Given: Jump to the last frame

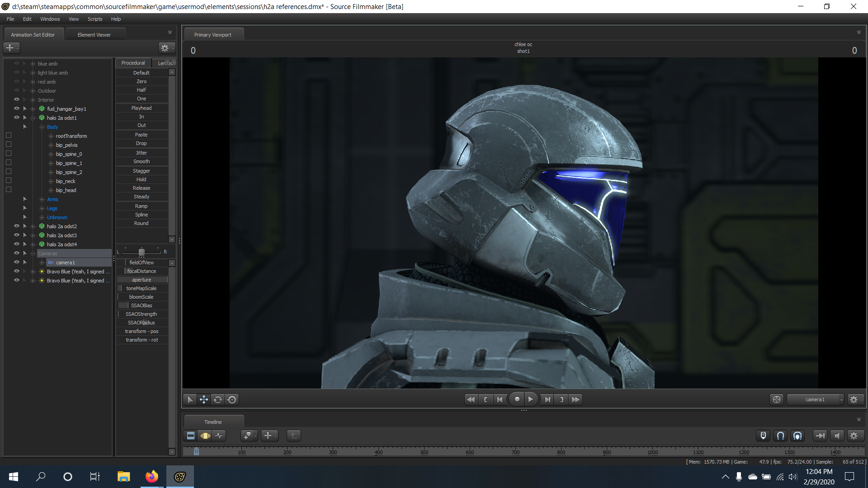Looking at the screenshot, I should click(x=547, y=399).
